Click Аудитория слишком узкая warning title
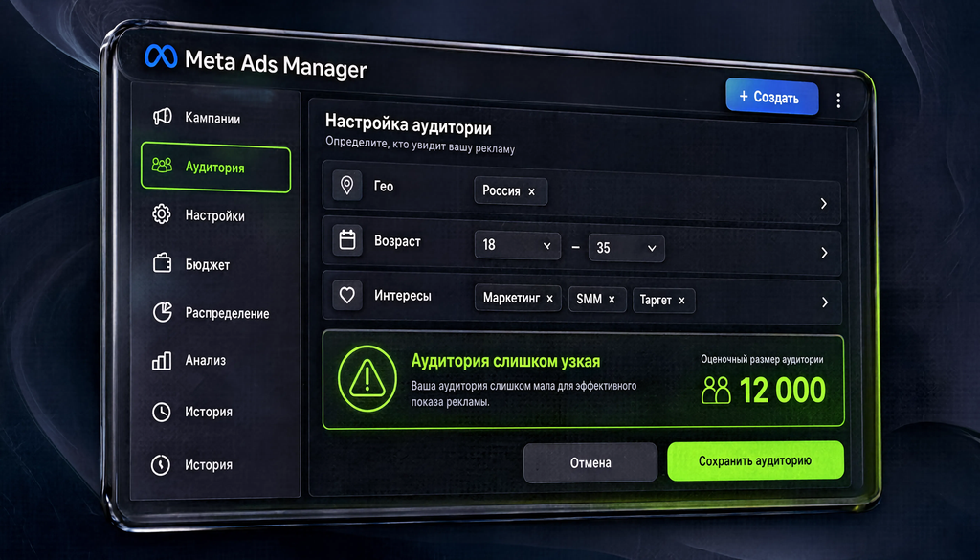This screenshot has width=980, height=560. click(505, 361)
